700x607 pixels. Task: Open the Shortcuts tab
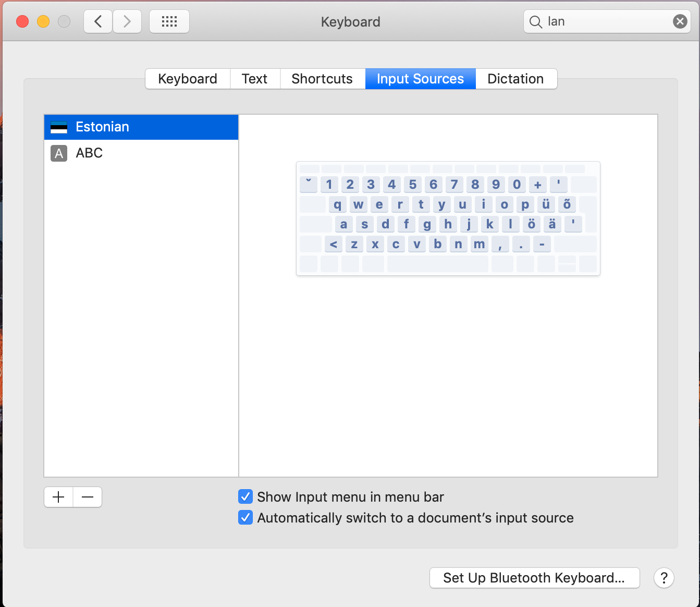(322, 79)
